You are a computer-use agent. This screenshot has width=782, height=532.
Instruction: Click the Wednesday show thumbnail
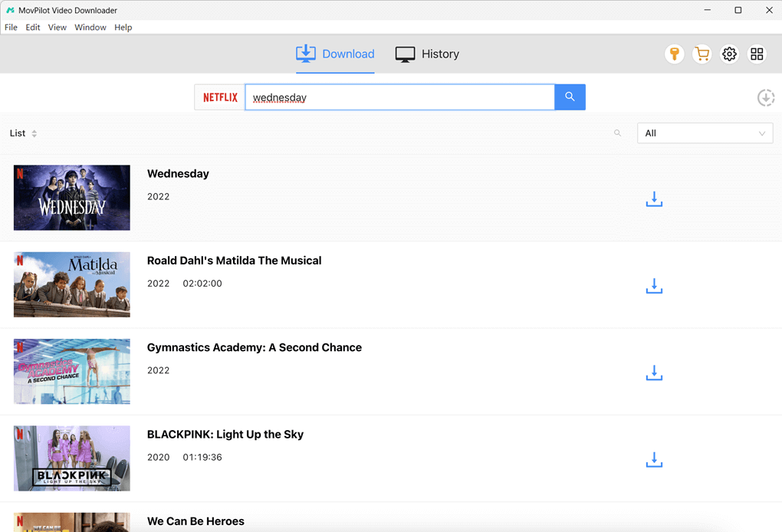[x=71, y=197]
